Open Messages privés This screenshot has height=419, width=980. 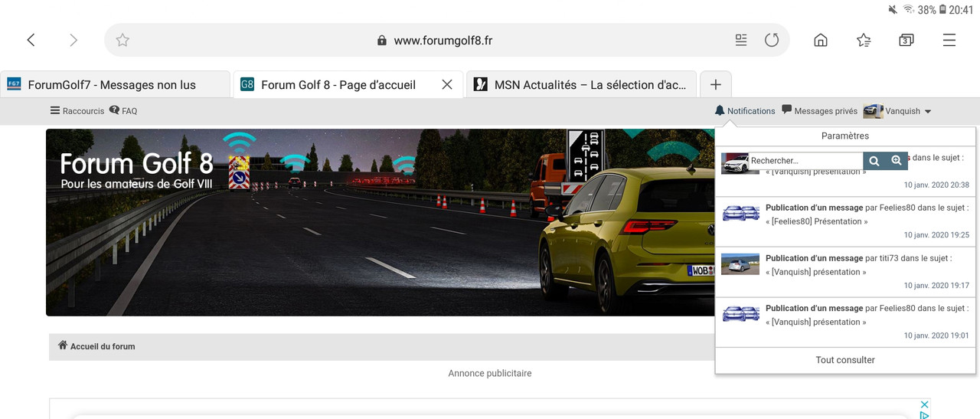pyautogui.click(x=819, y=111)
